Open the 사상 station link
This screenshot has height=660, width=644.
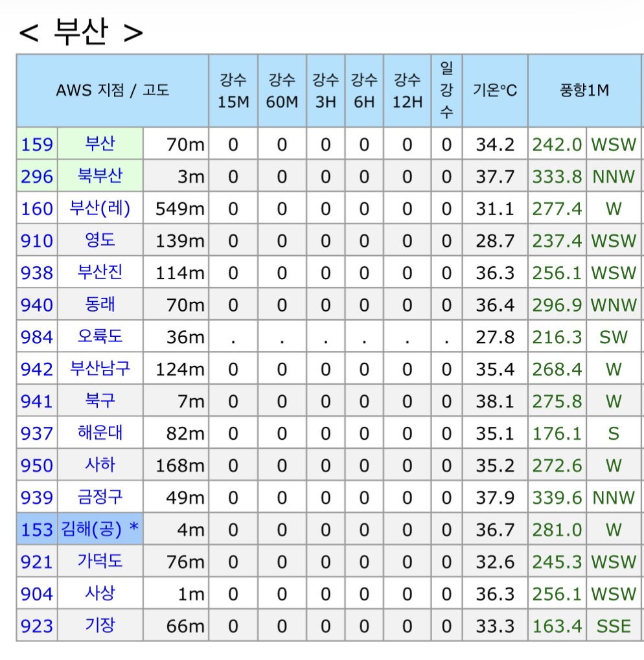(100, 593)
